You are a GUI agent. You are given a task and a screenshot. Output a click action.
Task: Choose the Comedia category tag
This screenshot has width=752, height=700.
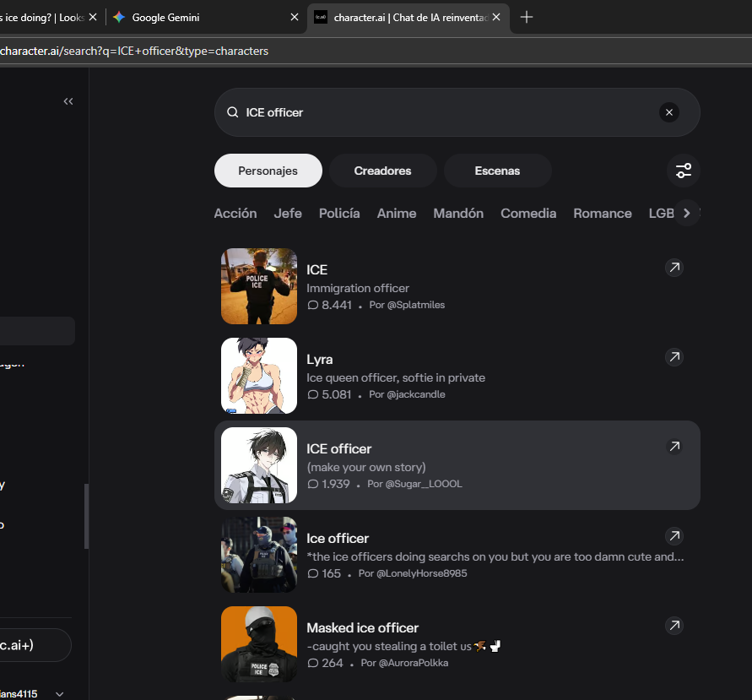528,214
